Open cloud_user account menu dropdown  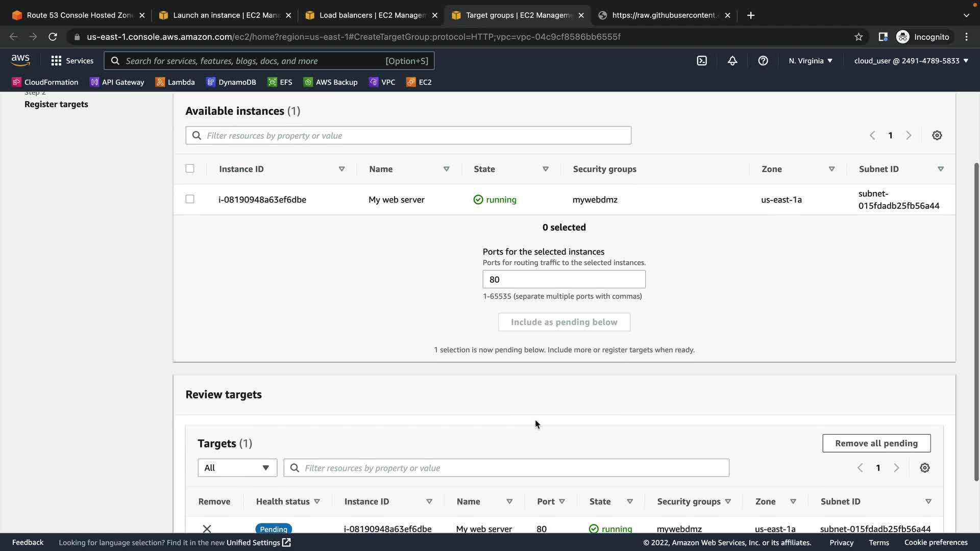click(911, 61)
